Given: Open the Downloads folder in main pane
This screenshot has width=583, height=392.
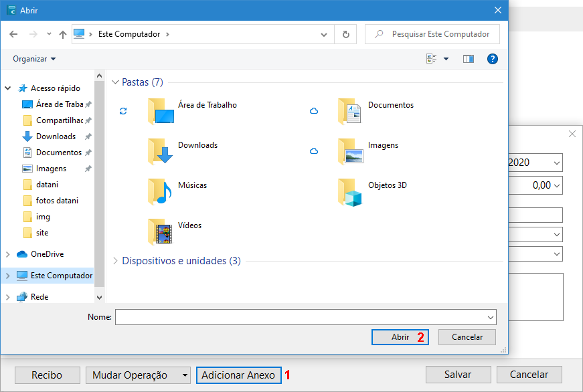Looking at the screenshot, I should 160,151.
